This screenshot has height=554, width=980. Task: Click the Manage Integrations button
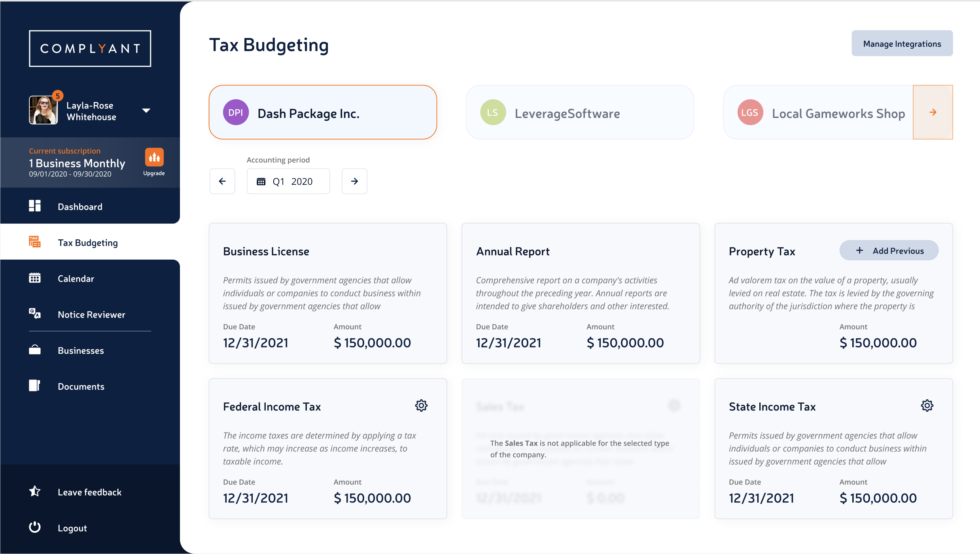[x=902, y=44]
